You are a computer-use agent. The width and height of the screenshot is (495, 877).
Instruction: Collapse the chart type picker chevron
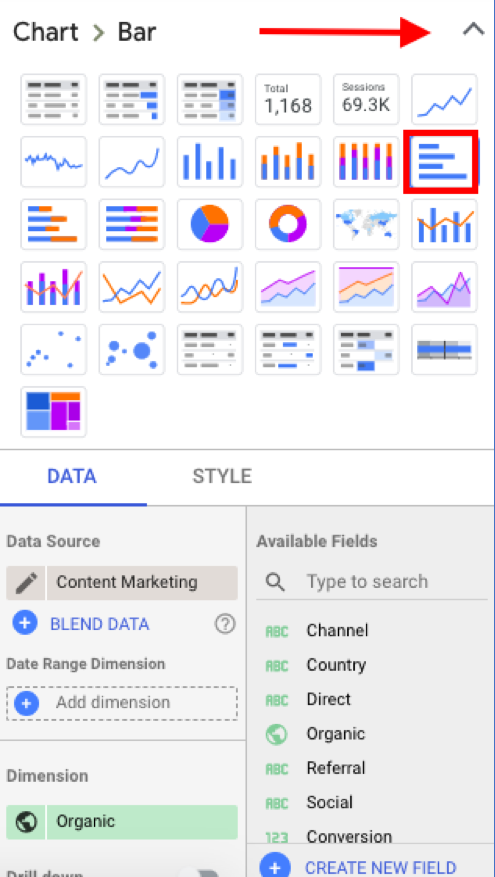tap(474, 30)
